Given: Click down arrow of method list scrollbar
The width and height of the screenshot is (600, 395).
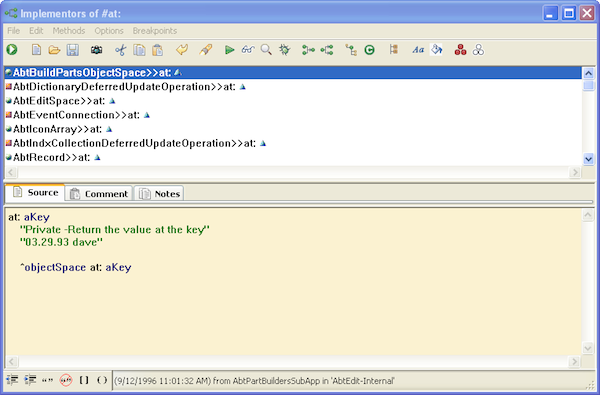Looking at the screenshot, I should [588, 159].
